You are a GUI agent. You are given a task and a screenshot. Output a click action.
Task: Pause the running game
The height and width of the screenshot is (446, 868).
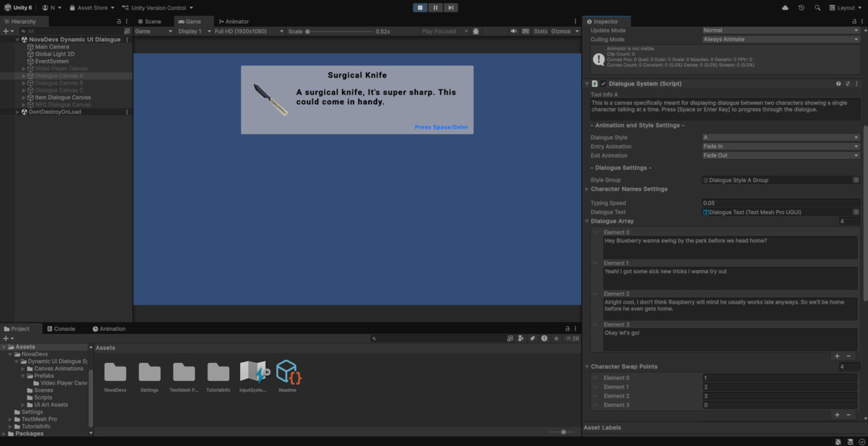point(435,7)
